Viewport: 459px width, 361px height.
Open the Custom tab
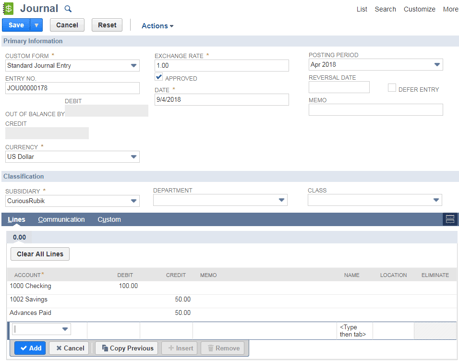coord(109,219)
